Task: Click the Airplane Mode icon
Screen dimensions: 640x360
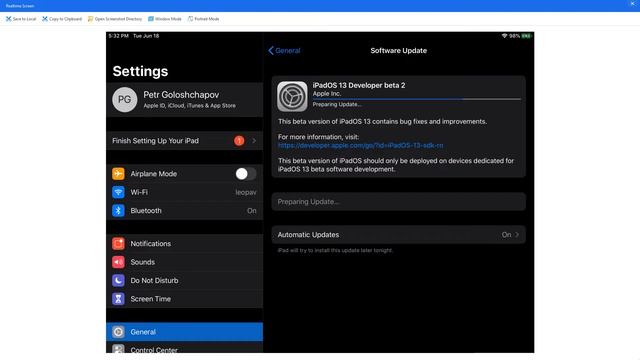Action: (118, 174)
